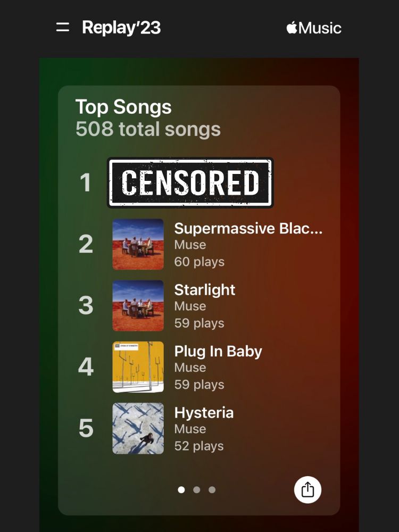Click the Replay'23 title

[121, 28]
